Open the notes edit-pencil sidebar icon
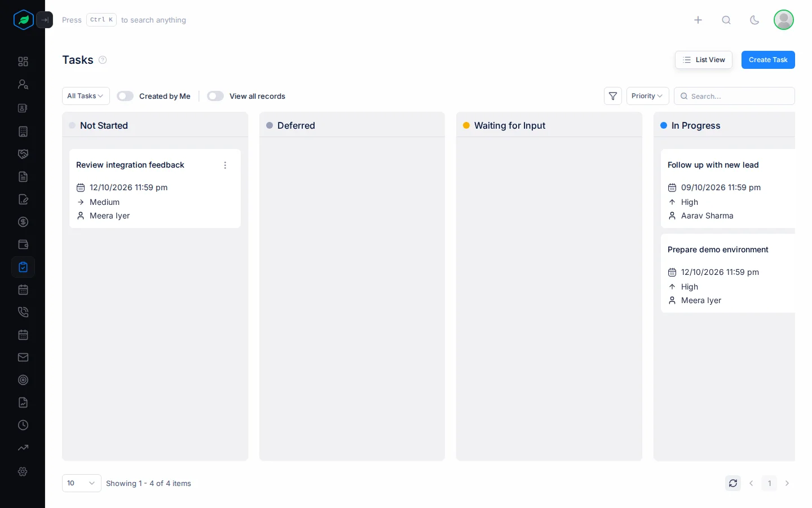The width and height of the screenshot is (812, 508). click(23, 199)
